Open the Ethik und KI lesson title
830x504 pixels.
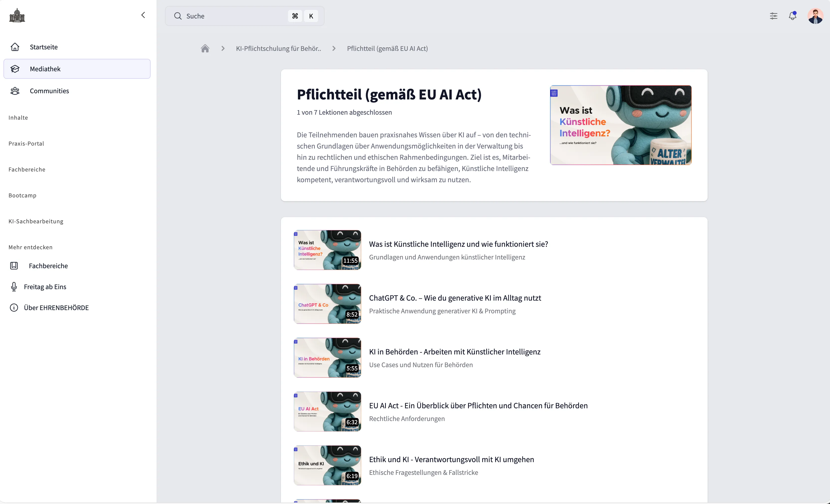[x=451, y=460]
